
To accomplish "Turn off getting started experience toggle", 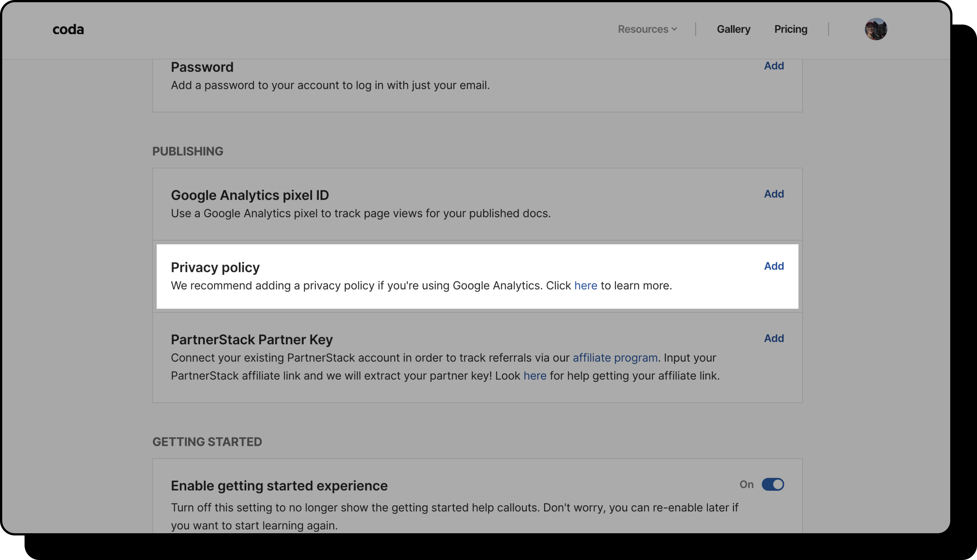I will coord(772,485).
